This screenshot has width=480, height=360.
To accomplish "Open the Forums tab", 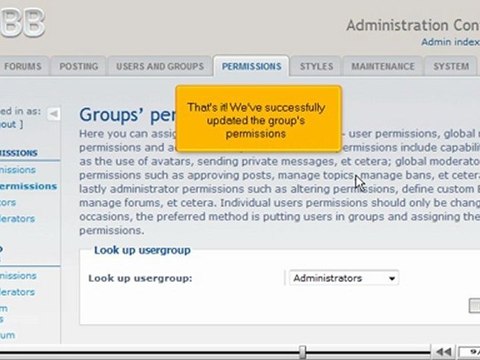I will coord(22,66).
